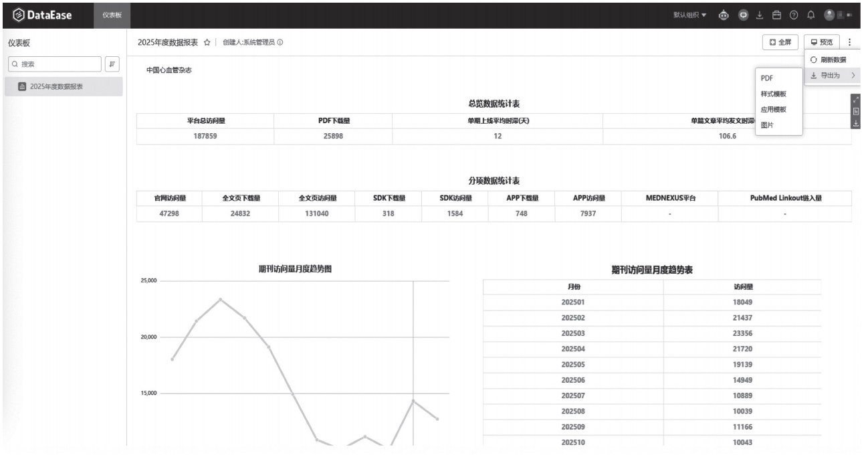The height and width of the screenshot is (459, 868).
Task: Open the notifications bell icon
Action: pos(811,15)
